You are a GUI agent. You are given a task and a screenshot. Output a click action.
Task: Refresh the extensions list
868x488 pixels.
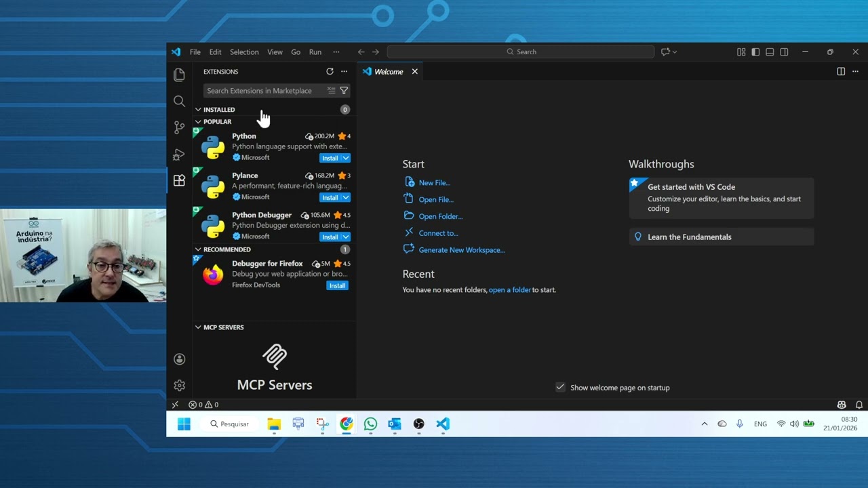pos(330,71)
